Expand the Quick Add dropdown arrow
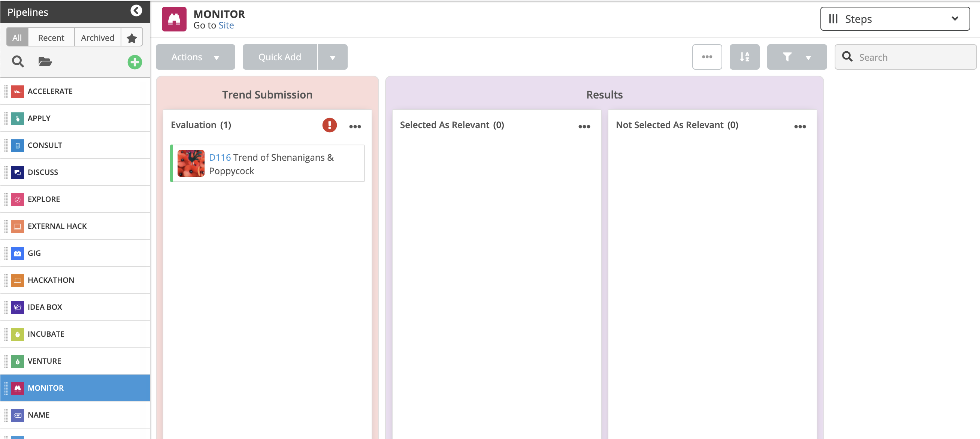Image resolution: width=980 pixels, height=439 pixels. point(333,57)
